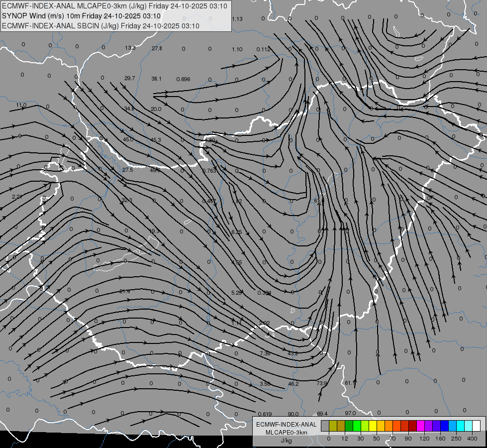Click the map value 43.8
Viewport: 487px width, 448px height.
point(292,353)
